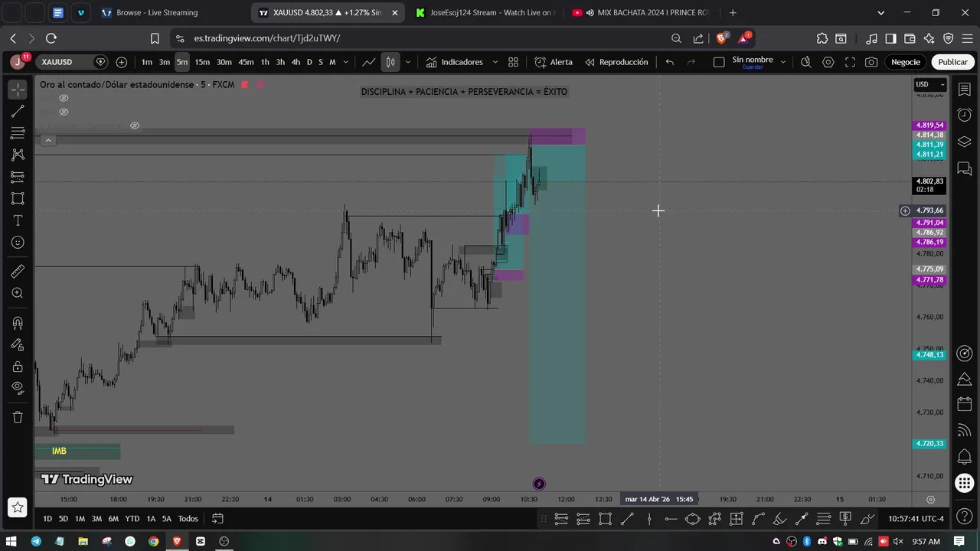Select the ruler measure tool
This screenshot has width=980, height=551.
pyautogui.click(x=18, y=271)
